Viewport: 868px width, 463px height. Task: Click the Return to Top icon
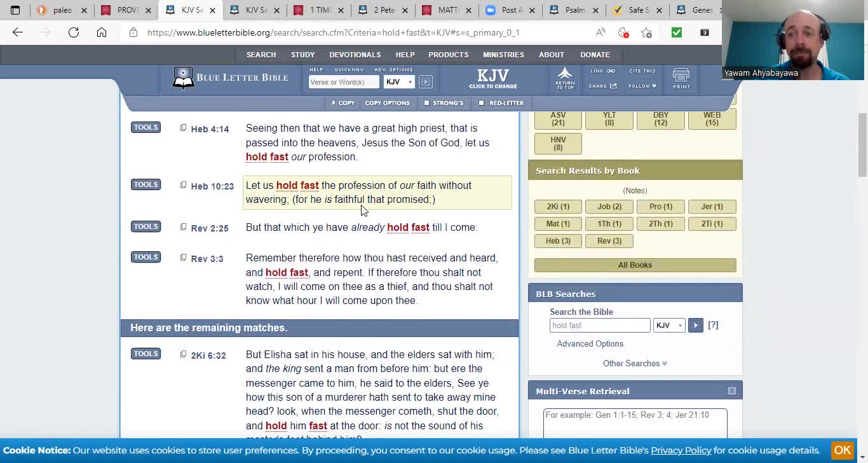point(565,78)
